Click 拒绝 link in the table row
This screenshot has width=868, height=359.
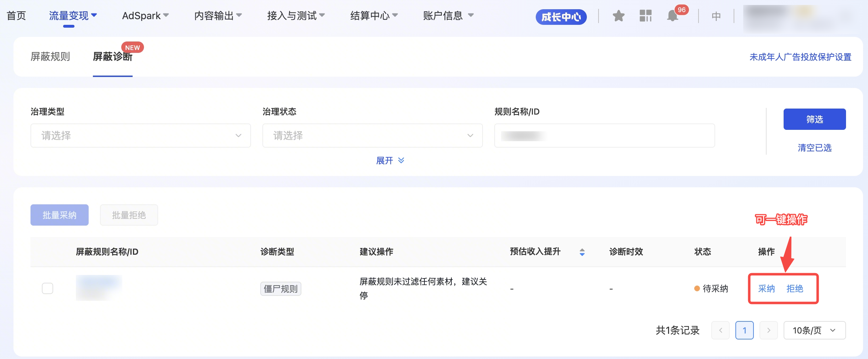(795, 289)
